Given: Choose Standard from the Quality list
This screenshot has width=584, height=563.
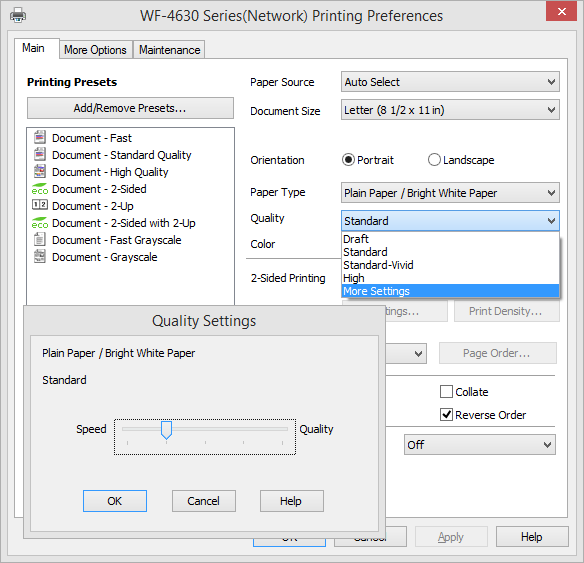Looking at the screenshot, I should (x=450, y=252).
